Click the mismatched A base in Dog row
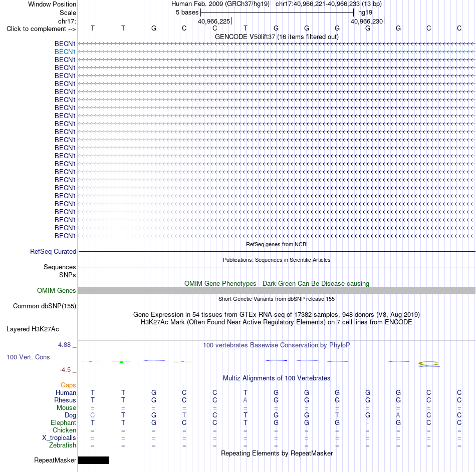Viewport: 476px width, 472px height. pyautogui.click(x=398, y=415)
